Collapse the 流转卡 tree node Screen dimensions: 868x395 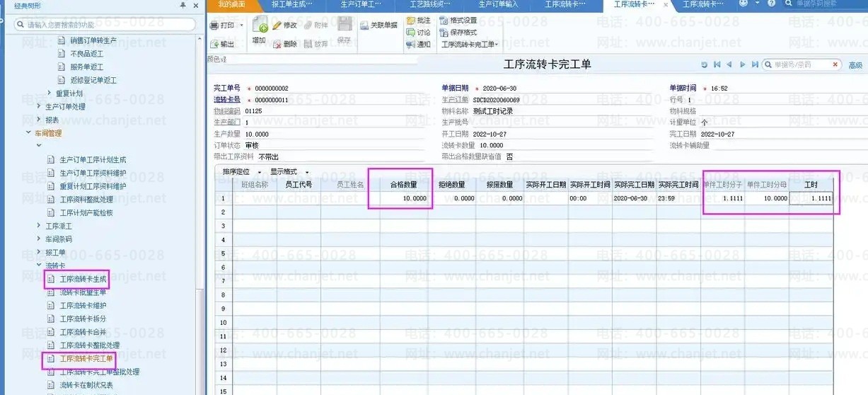click(39, 265)
